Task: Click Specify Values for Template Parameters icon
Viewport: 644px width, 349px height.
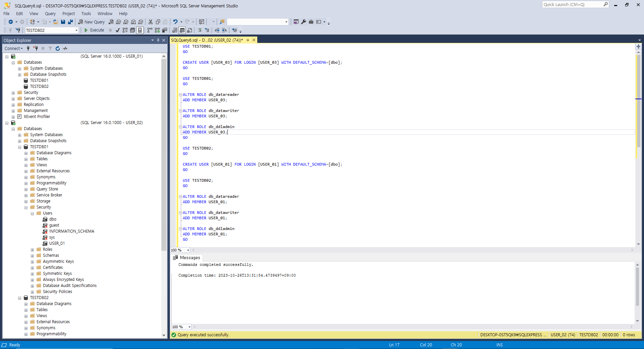Action: tap(234, 30)
